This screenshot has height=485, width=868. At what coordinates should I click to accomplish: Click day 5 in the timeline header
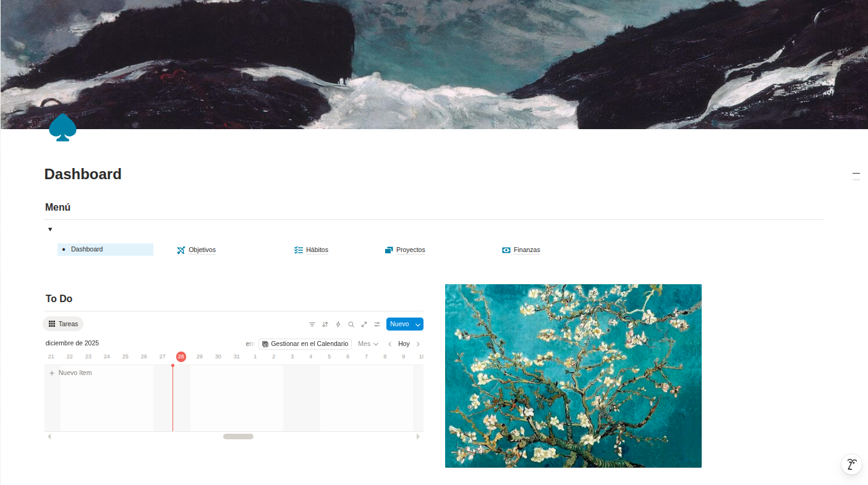[x=330, y=356]
